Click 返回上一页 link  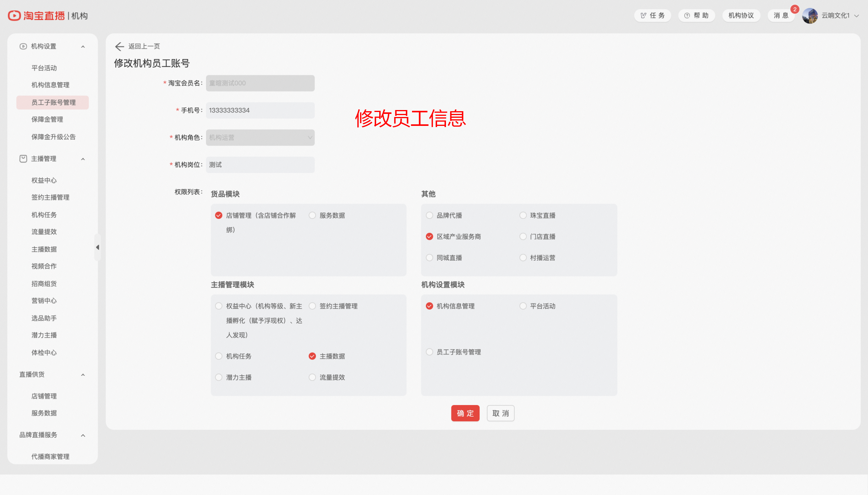pyautogui.click(x=144, y=46)
